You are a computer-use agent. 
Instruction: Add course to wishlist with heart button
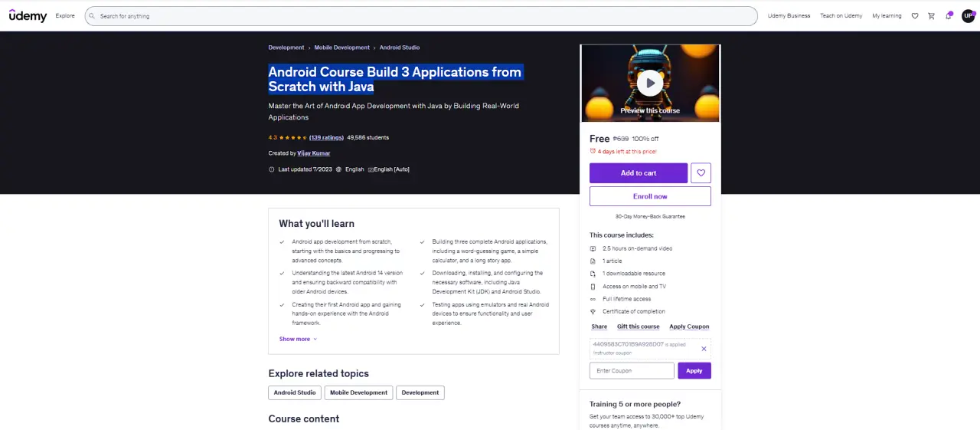701,172
